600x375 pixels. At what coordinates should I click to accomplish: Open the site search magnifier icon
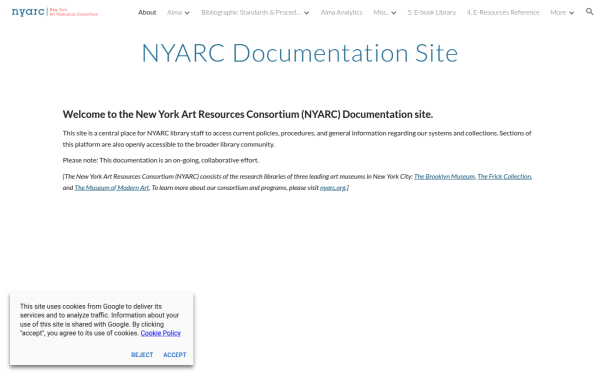589,11
